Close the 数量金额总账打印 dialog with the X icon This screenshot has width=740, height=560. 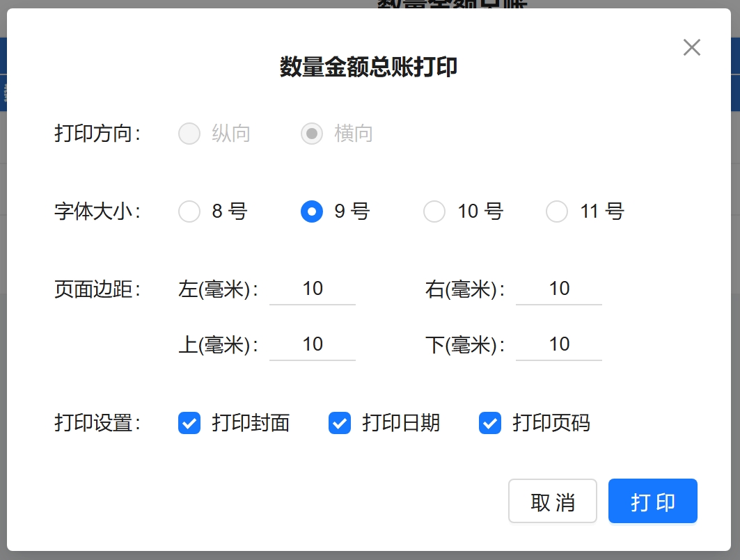tap(691, 47)
